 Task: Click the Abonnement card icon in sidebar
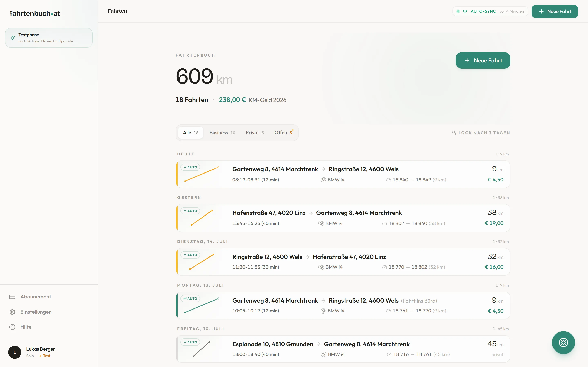tap(12, 297)
